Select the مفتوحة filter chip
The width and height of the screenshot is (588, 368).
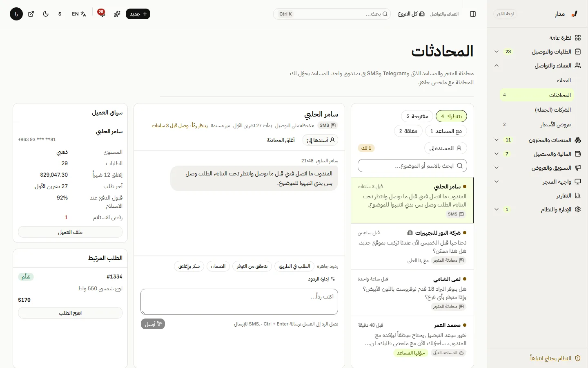[x=417, y=116]
